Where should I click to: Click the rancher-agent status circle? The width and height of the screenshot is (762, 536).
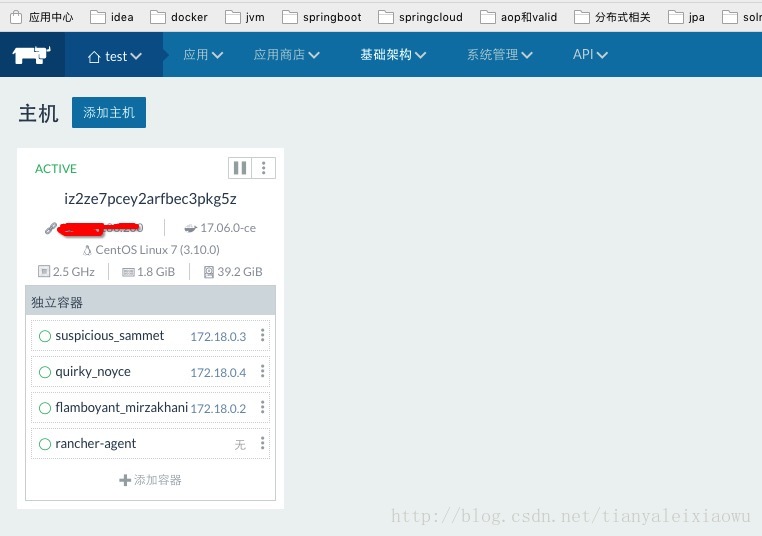(x=45, y=444)
